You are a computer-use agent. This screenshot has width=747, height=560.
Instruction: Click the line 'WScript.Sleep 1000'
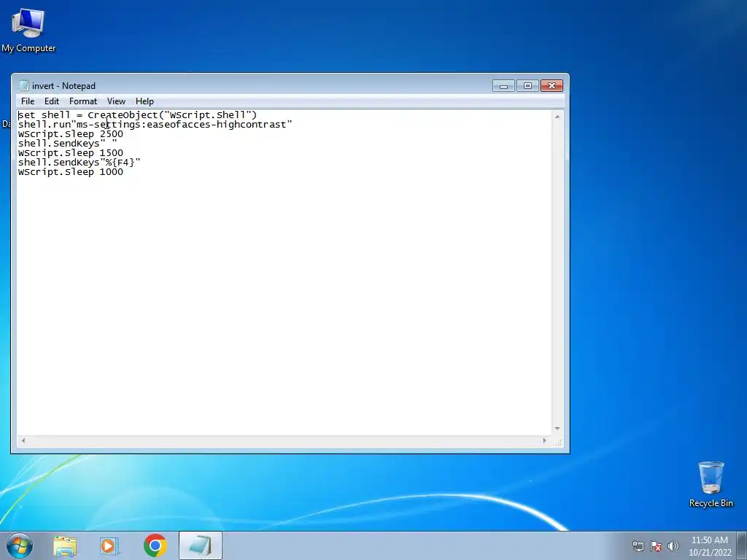pos(71,172)
